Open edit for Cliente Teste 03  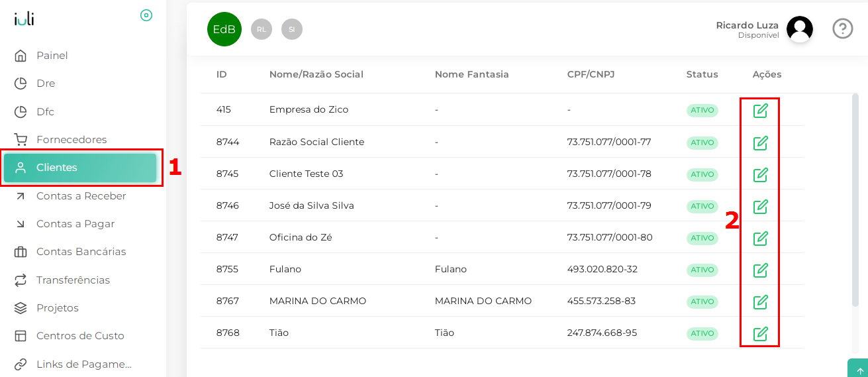click(760, 174)
